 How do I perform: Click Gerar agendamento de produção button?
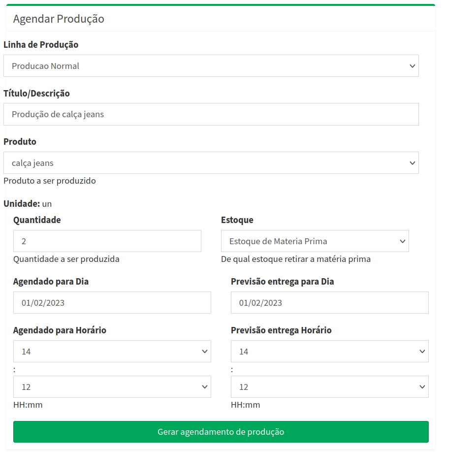pyautogui.click(x=221, y=432)
